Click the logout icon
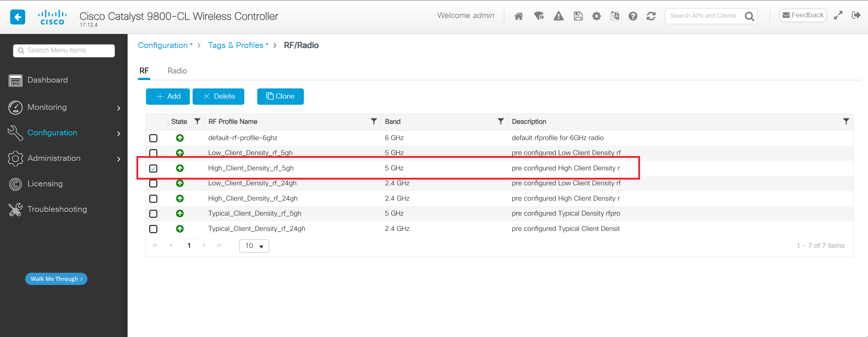This screenshot has height=337, width=868. pos(856,15)
